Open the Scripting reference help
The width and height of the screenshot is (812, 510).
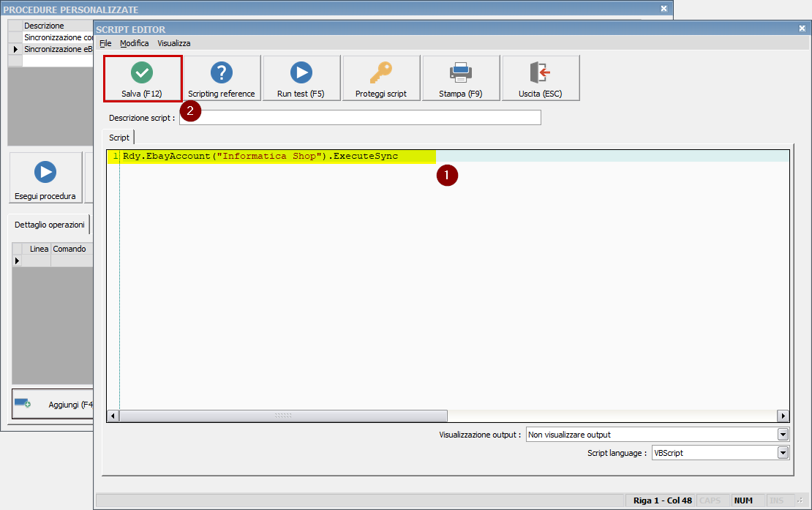[222, 78]
